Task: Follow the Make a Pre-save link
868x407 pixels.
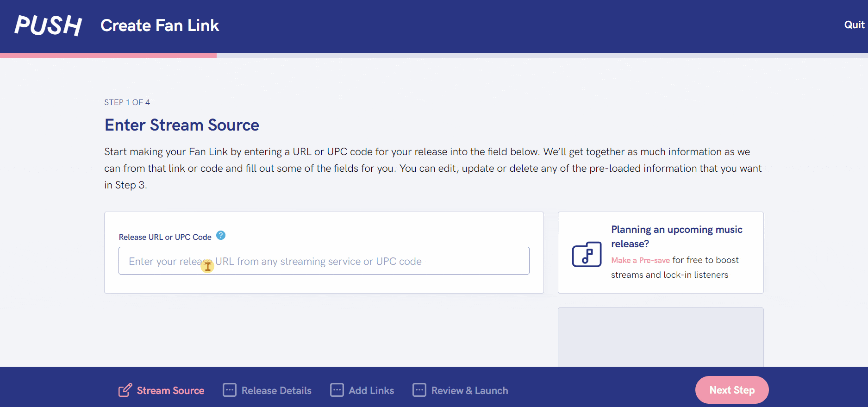Action: click(640, 260)
